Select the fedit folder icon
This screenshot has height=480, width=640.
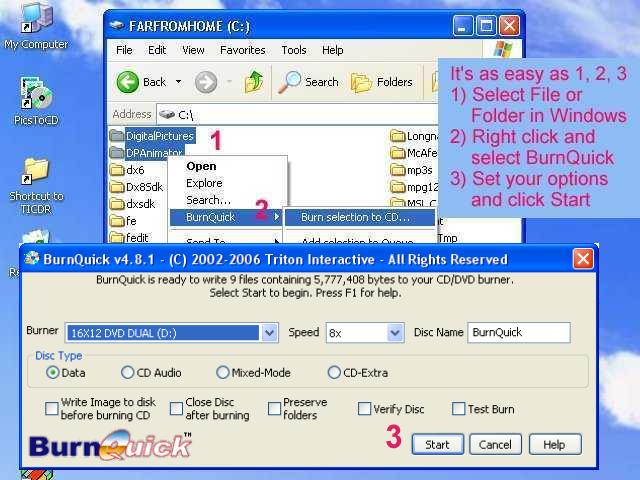click(117, 237)
